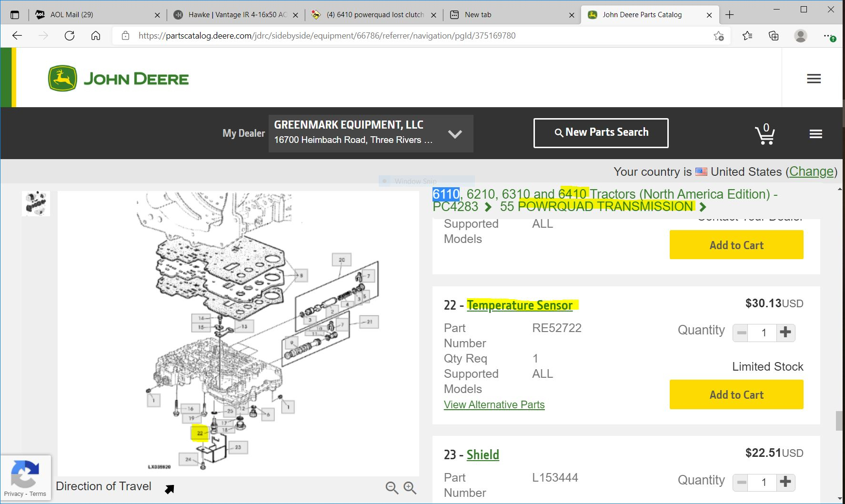This screenshot has height=504, width=845.
Task: Select diagram thumbnail in left strip
Action: pos(36,203)
